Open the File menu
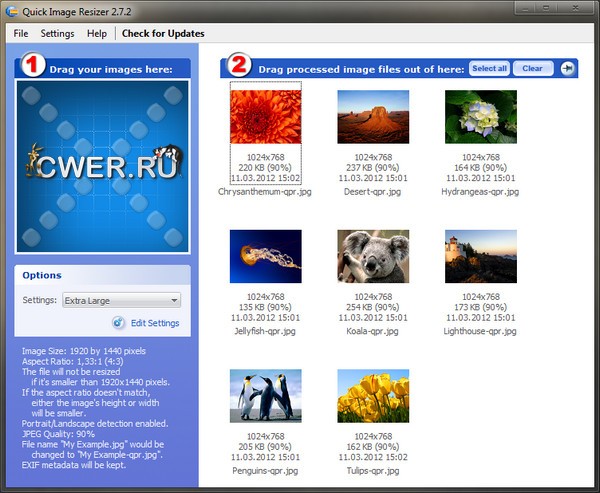 click(x=21, y=33)
